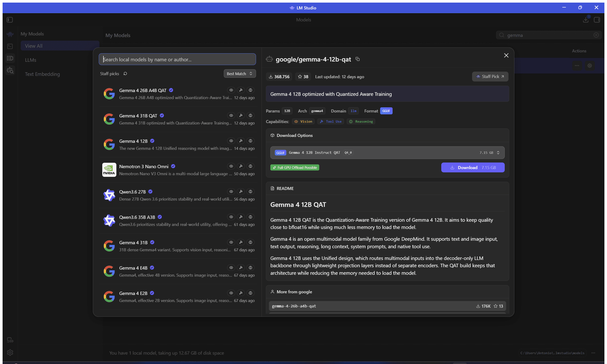Download the 7.15 GB model
The height and width of the screenshot is (364, 607).
[x=473, y=167]
